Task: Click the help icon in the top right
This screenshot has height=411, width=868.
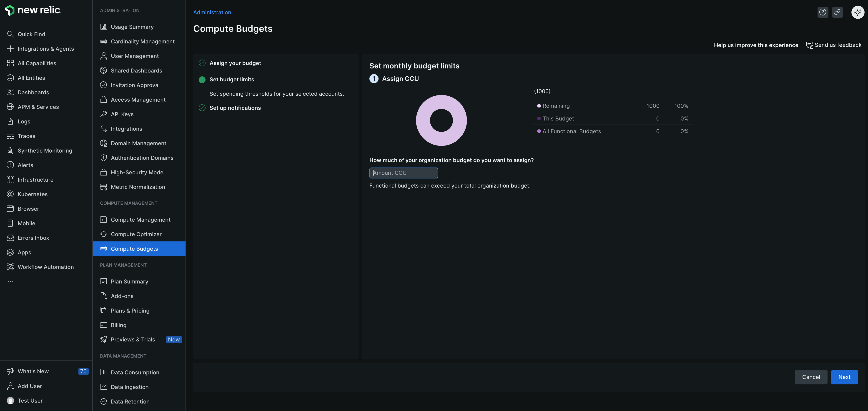Action: pyautogui.click(x=823, y=12)
